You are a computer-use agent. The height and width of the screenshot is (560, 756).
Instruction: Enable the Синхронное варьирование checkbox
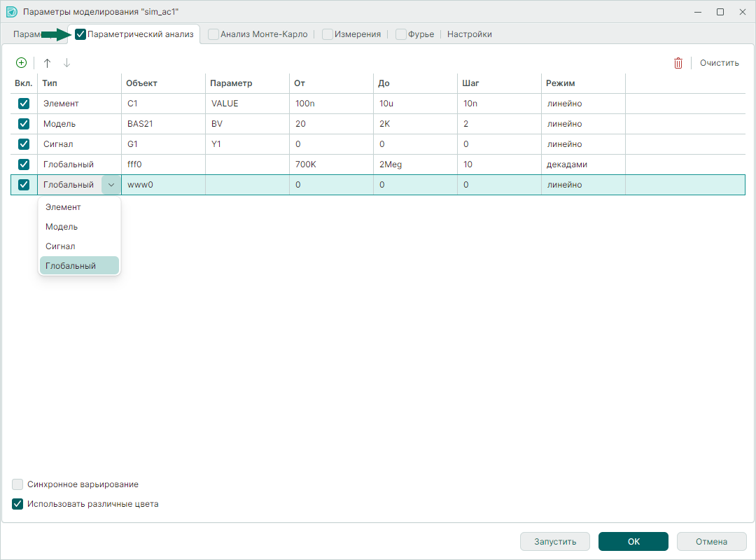pos(18,484)
